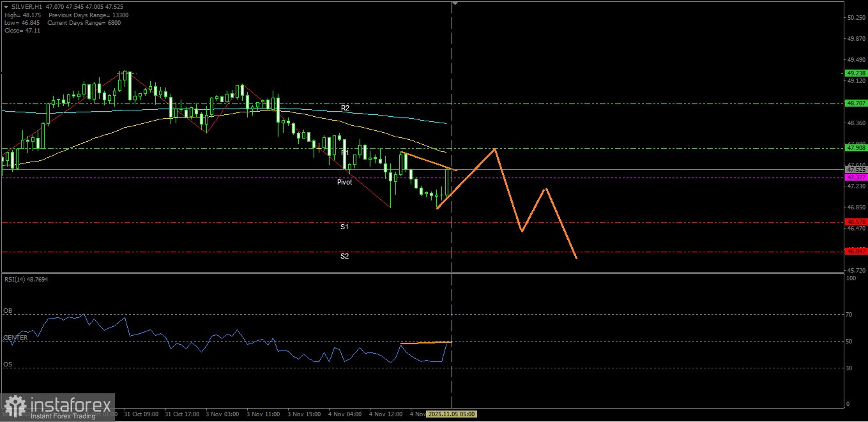Click the Pivot level label
Image resolution: width=868 pixels, height=422 pixels.
344,182
